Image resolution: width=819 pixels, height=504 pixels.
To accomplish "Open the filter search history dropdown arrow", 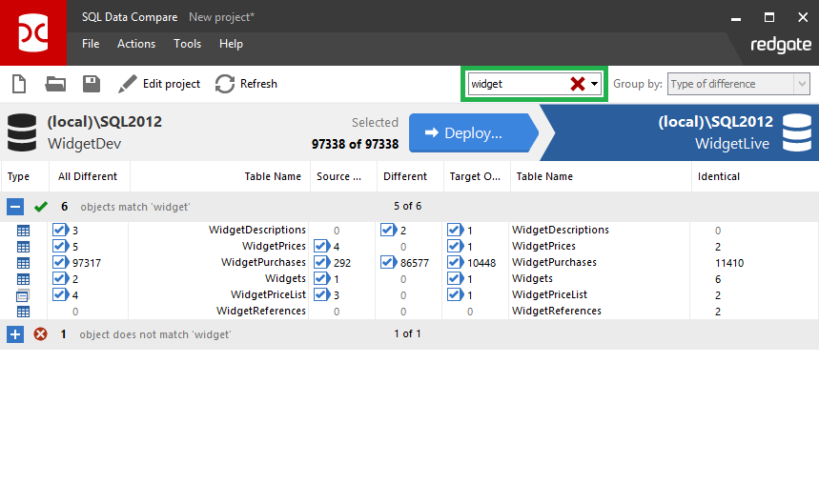I will click(595, 84).
